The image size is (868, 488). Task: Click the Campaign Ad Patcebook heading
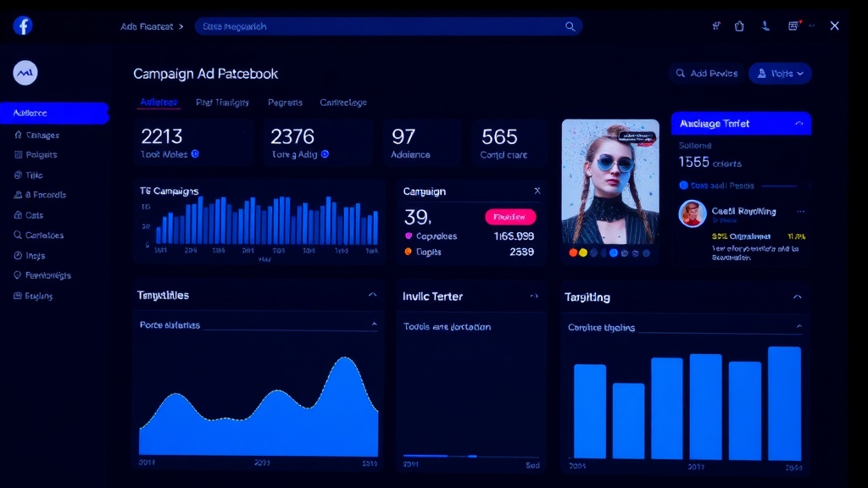click(205, 74)
